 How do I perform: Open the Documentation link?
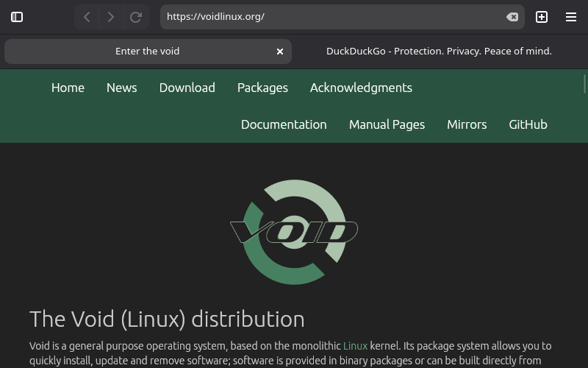[284, 124]
